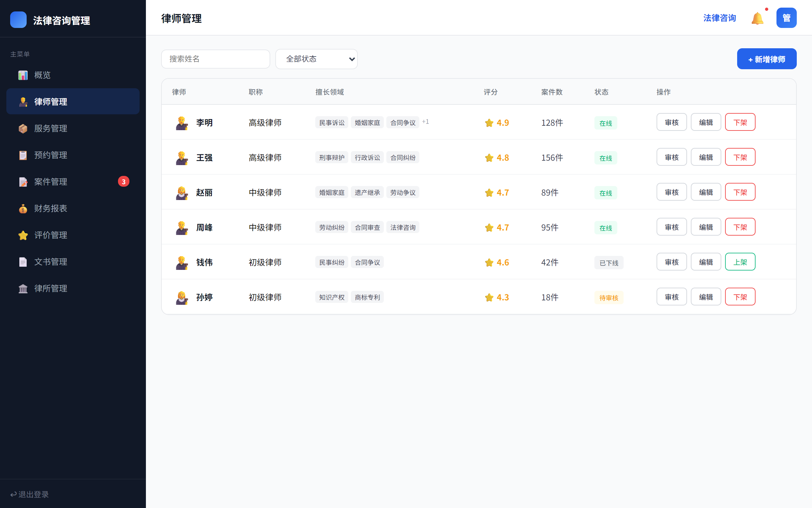
Task: Click the 法律咨询 tag in 周峰's row
Action: pos(403,227)
